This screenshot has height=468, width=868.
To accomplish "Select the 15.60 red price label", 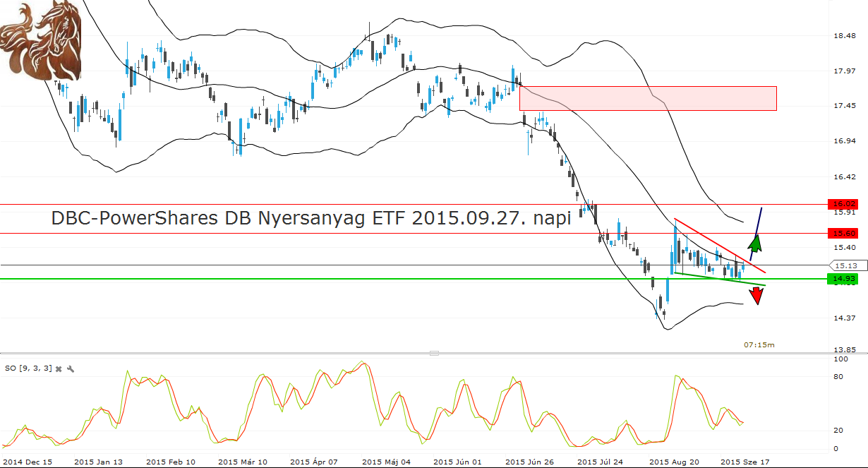I will pos(845,233).
